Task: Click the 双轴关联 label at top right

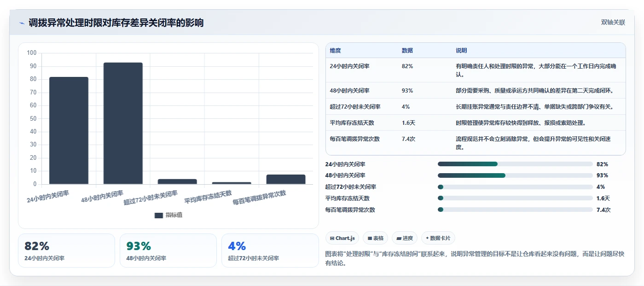Action: [x=613, y=23]
